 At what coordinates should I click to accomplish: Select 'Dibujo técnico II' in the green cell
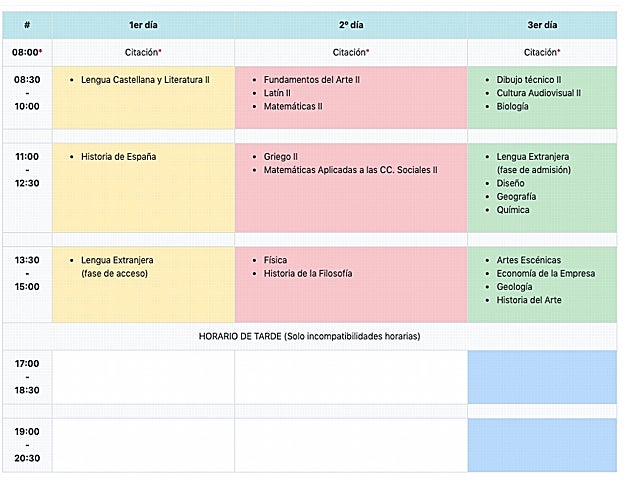coord(528,79)
